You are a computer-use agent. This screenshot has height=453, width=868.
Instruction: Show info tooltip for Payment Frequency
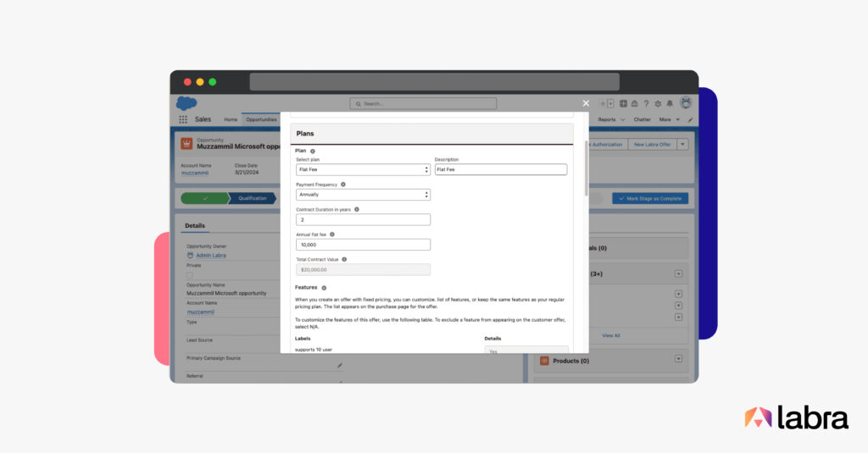tap(343, 185)
